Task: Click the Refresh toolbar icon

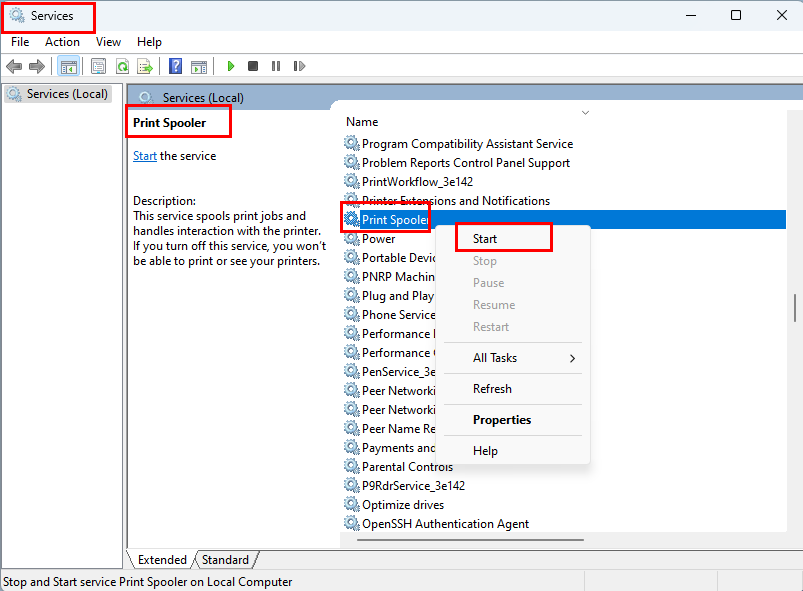Action: [x=122, y=66]
